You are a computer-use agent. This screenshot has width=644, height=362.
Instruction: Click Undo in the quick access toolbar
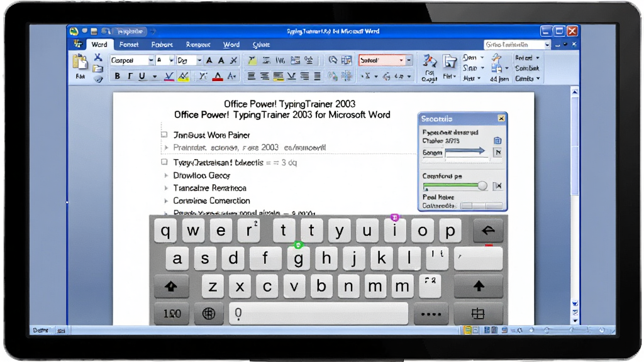point(106,31)
